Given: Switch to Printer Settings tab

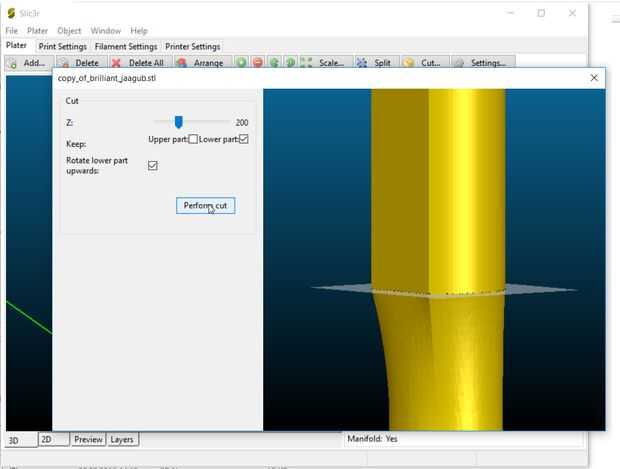Looking at the screenshot, I should [193, 46].
